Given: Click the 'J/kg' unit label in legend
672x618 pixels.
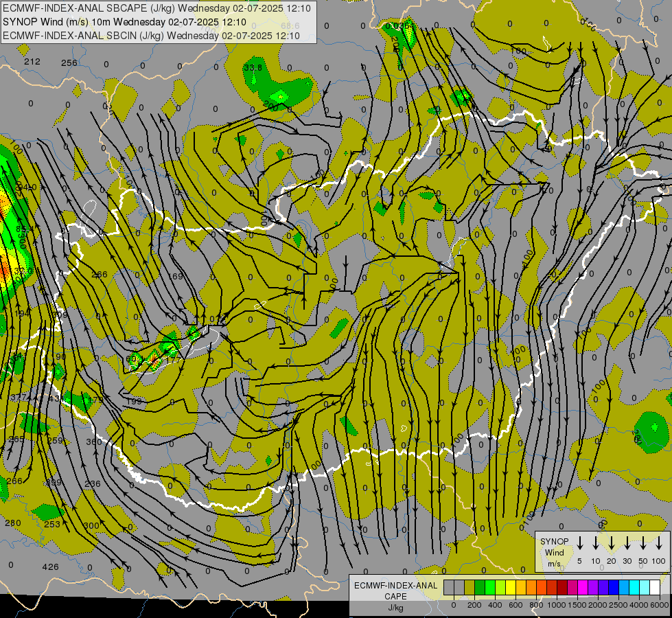Looking at the screenshot, I should pos(395,607).
